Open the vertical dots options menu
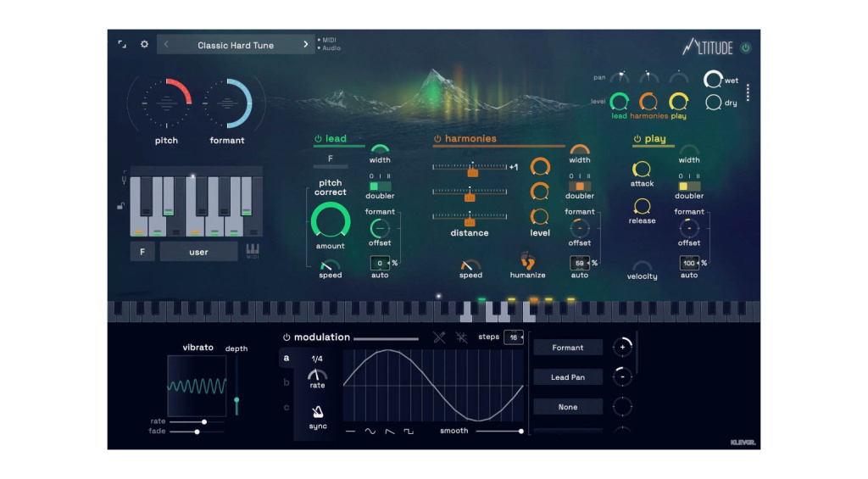Viewport: 868px width, 479px height. (x=748, y=92)
